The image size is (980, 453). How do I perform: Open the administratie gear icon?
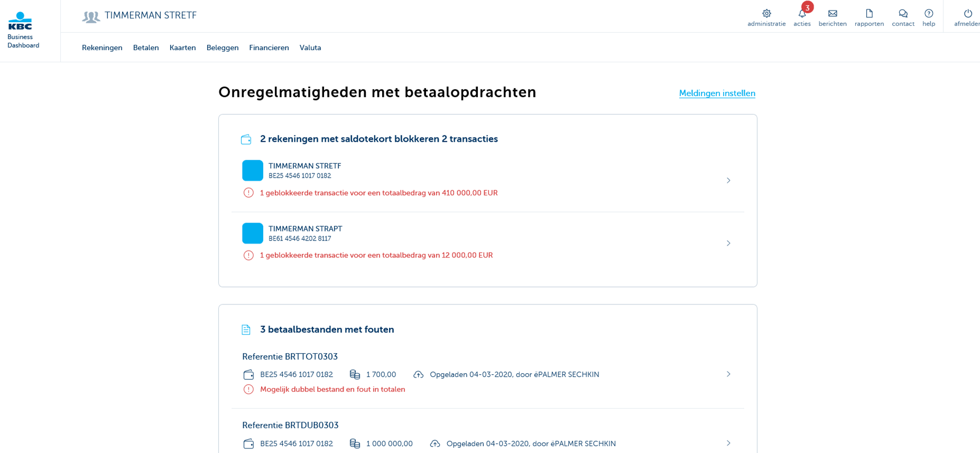coord(766,13)
